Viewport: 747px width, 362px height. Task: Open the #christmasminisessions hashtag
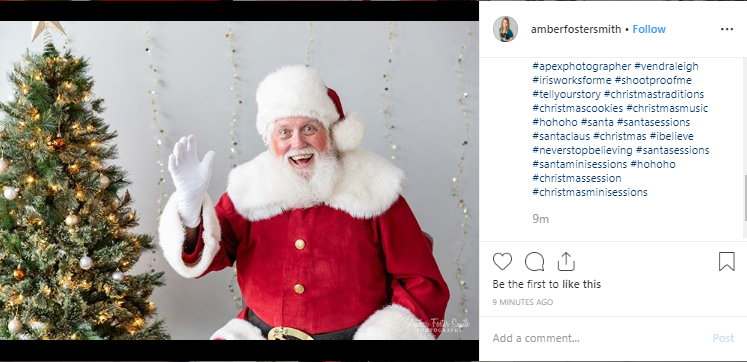click(x=590, y=192)
